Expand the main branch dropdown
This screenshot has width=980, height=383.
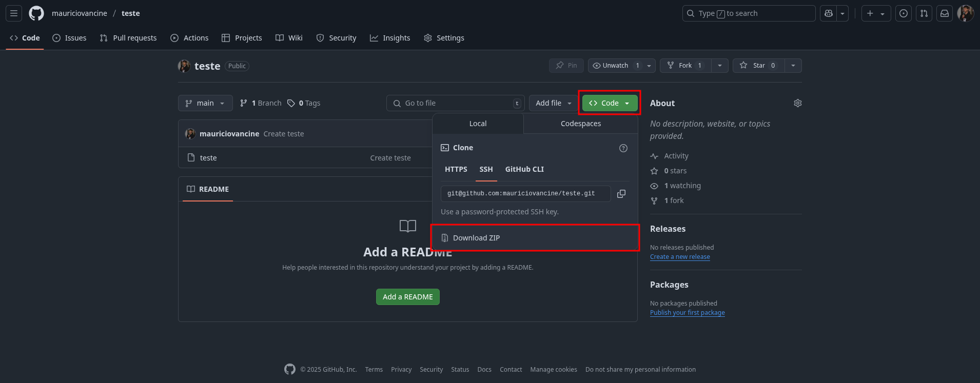205,103
